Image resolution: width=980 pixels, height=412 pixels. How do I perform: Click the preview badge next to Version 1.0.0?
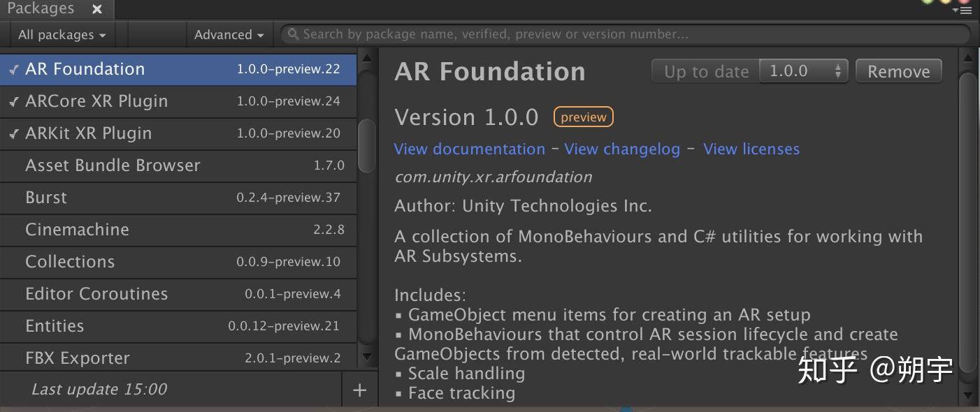[x=583, y=117]
